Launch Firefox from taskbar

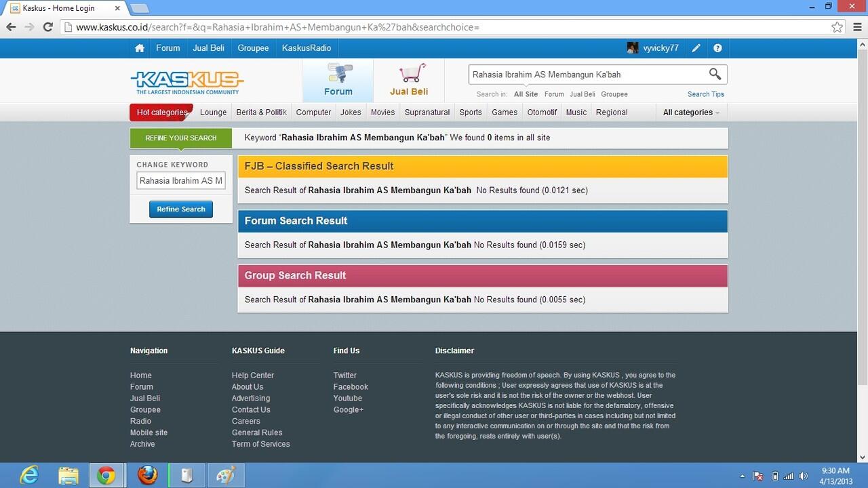(147, 475)
